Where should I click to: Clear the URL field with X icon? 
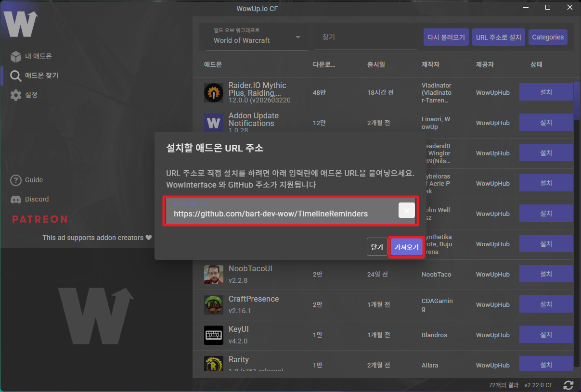pyautogui.click(x=407, y=210)
